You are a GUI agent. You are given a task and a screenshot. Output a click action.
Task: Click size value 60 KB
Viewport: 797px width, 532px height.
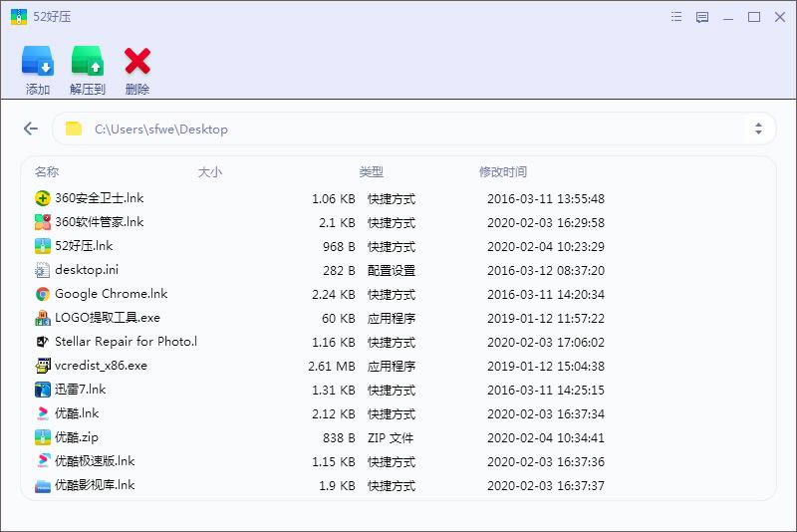339,318
